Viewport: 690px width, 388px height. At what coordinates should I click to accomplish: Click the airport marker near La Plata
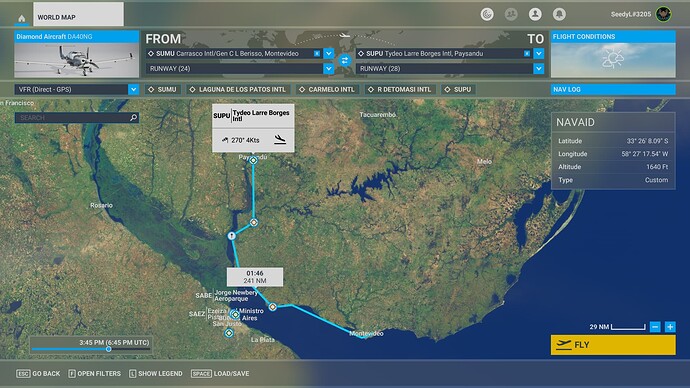(229, 333)
